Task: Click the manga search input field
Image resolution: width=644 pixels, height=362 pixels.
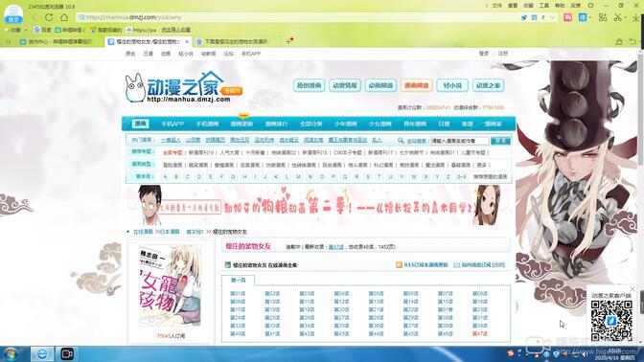Action: 460,141
